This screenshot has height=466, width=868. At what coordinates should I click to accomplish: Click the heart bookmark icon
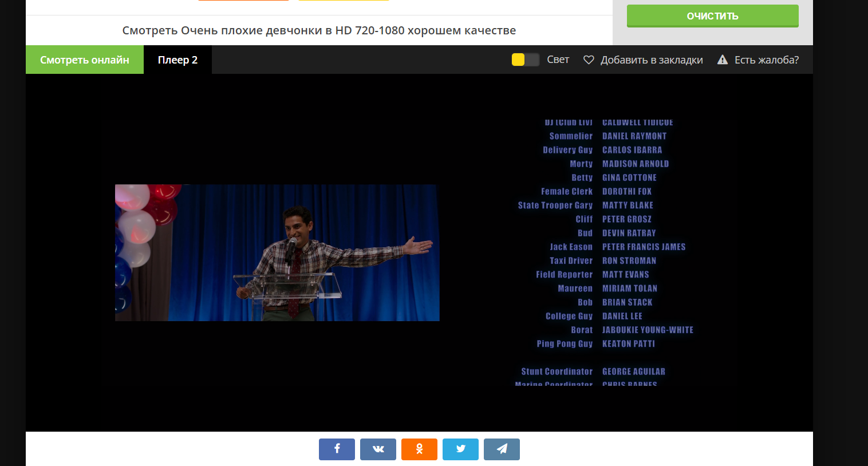point(589,60)
